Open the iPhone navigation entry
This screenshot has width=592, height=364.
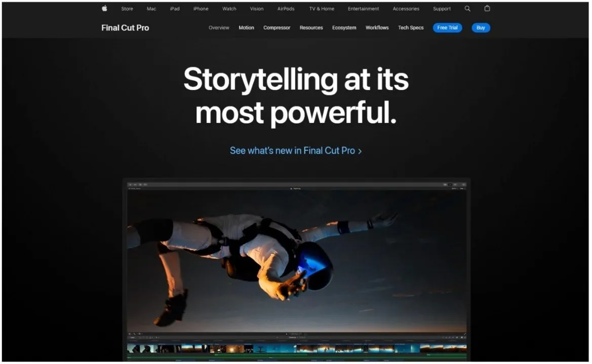coord(201,9)
